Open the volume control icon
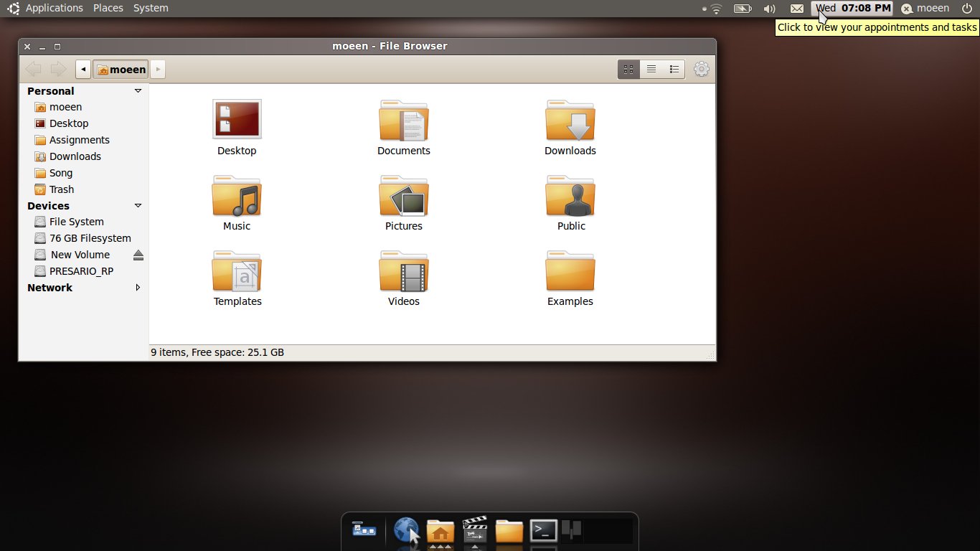This screenshot has width=980, height=551. [770, 9]
